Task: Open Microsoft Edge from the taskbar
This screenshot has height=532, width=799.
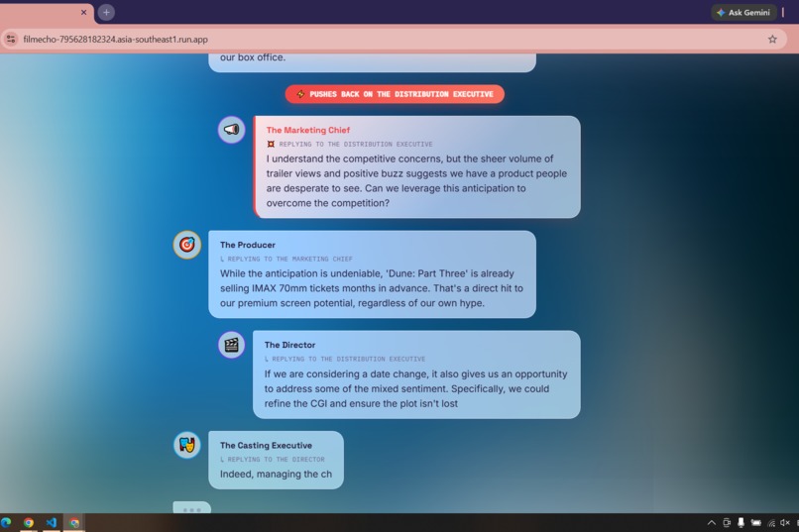Action: [6, 522]
